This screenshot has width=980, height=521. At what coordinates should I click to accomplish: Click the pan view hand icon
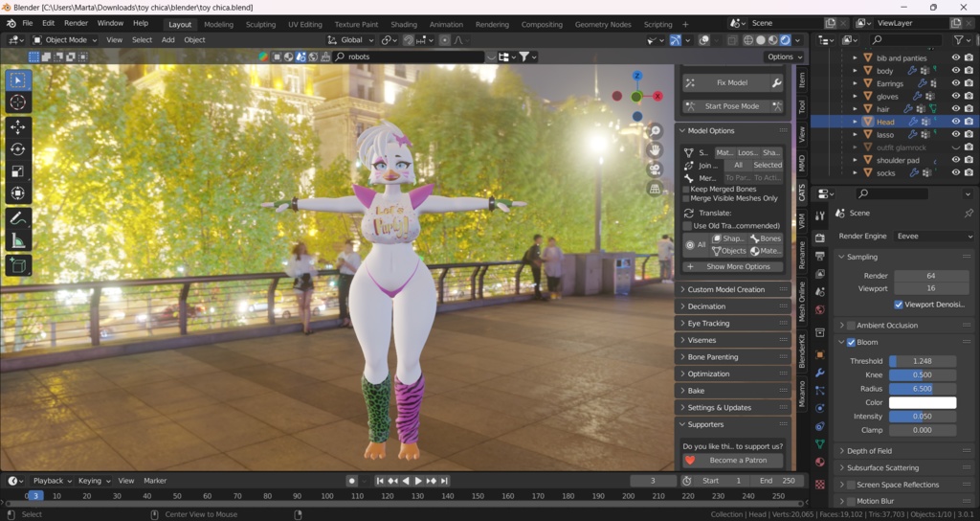(x=655, y=150)
